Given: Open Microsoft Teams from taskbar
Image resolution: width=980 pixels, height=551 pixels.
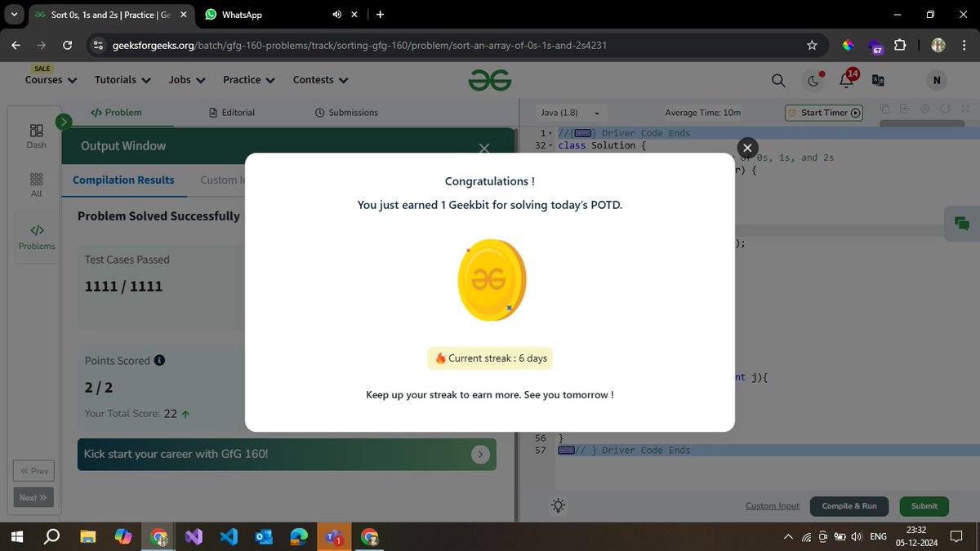Looking at the screenshot, I should click(x=334, y=536).
